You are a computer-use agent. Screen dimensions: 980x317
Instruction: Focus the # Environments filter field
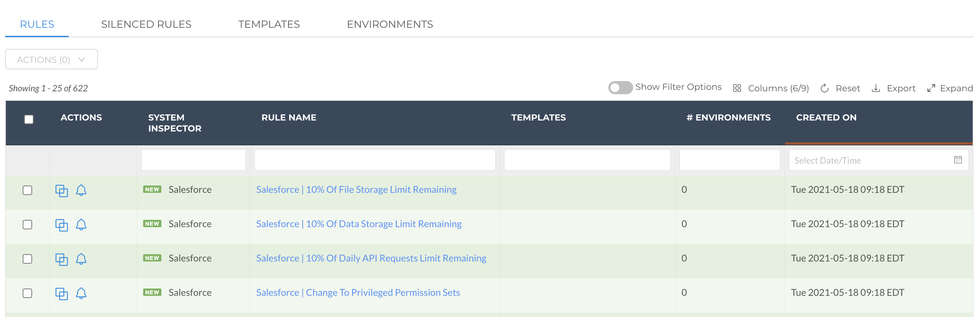click(730, 160)
